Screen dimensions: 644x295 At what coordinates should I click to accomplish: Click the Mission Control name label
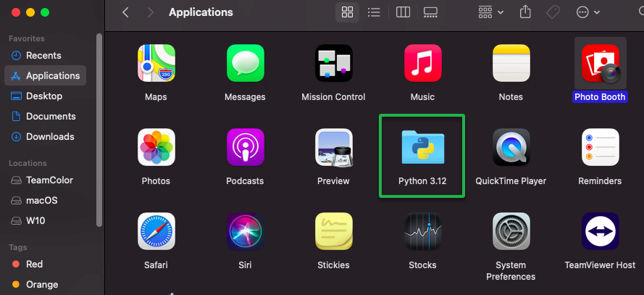[x=333, y=97]
